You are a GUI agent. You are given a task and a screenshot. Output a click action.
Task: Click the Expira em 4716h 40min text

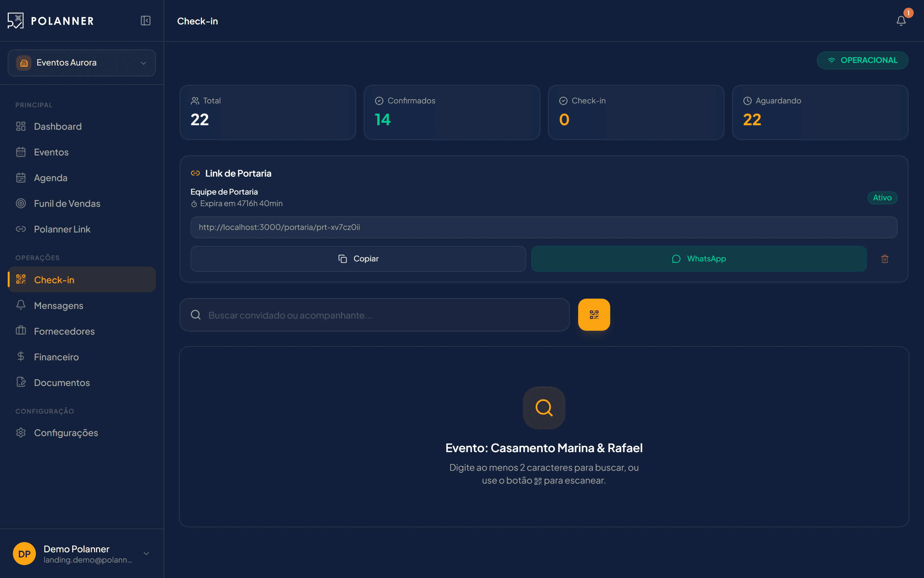pyautogui.click(x=241, y=204)
